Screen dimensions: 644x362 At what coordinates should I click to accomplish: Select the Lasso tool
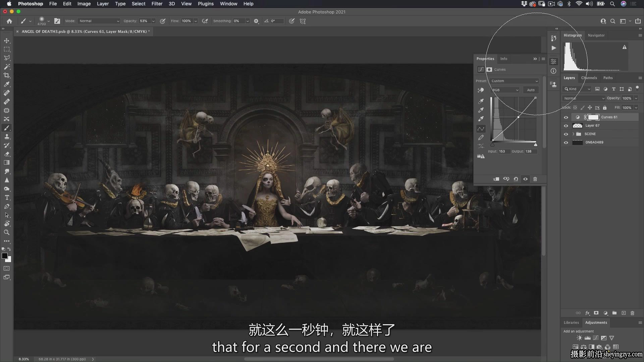tap(7, 58)
